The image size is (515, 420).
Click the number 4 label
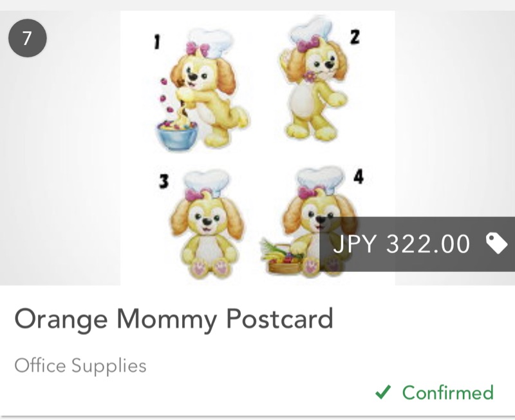[x=357, y=177]
